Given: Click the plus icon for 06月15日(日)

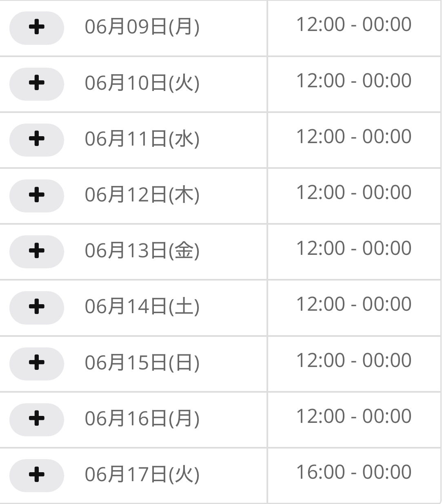Looking at the screenshot, I should [x=37, y=363].
